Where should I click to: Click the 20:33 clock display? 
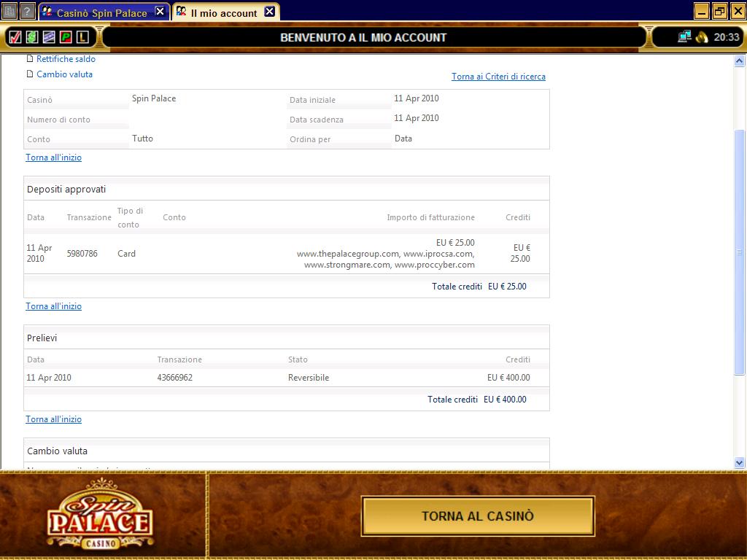(x=727, y=37)
